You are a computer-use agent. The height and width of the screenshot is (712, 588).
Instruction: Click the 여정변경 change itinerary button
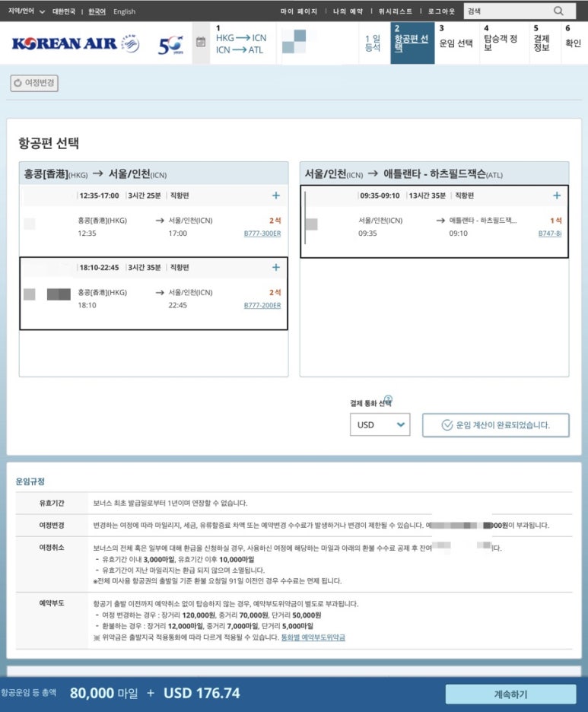[34, 83]
